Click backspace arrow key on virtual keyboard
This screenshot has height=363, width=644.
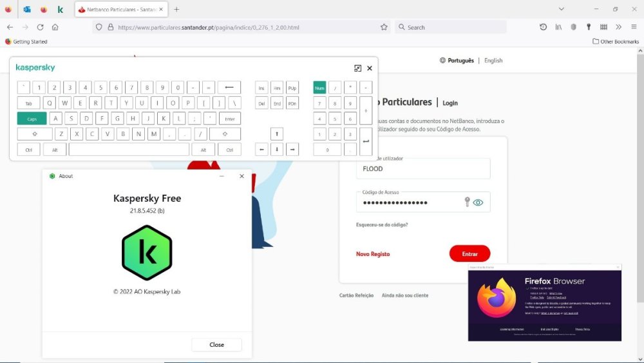pos(229,88)
